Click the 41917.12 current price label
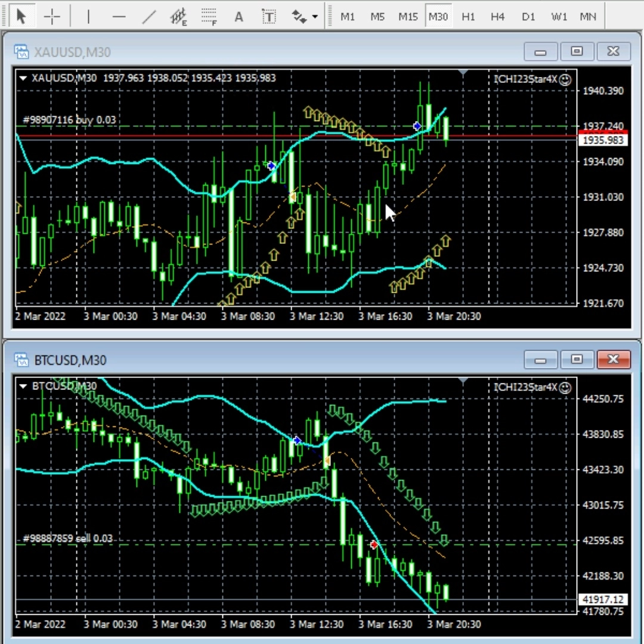Viewport: 644px width, 644px height. pos(603,600)
